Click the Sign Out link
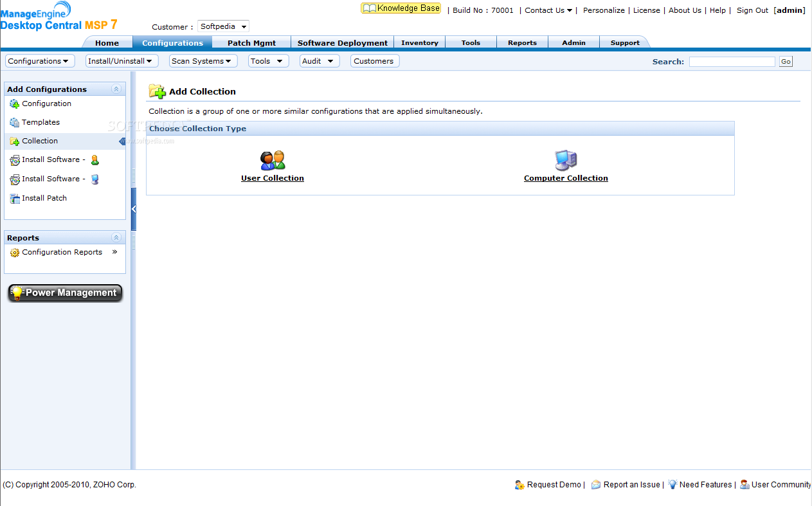This screenshot has height=506, width=812. click(752, 10)
